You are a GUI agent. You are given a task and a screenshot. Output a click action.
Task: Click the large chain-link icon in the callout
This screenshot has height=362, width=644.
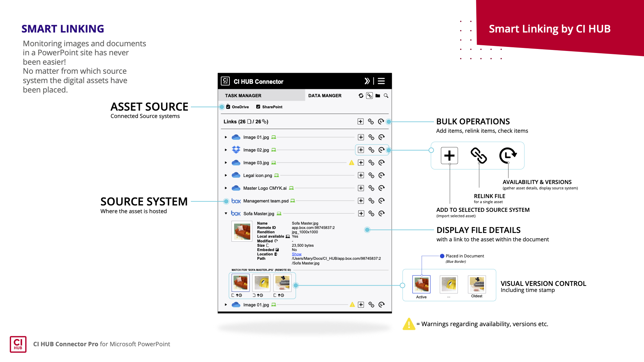tap(479, 156)
